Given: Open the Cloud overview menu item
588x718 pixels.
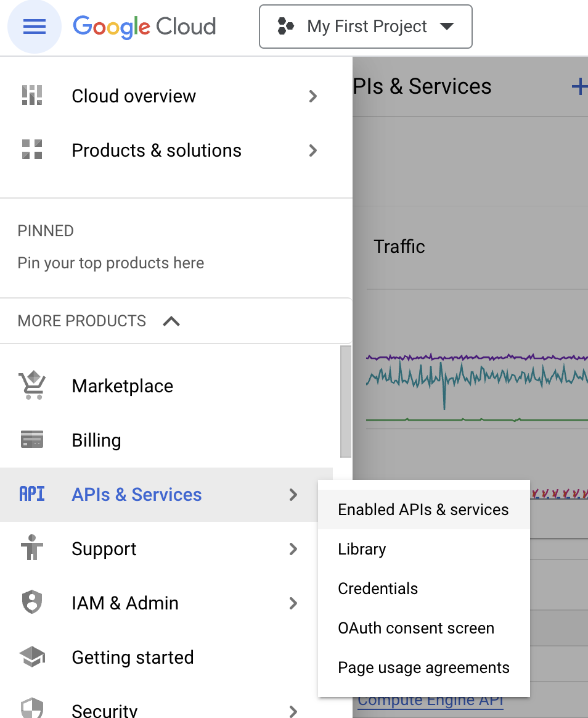Looking at the screenshot, I should 176,96.
